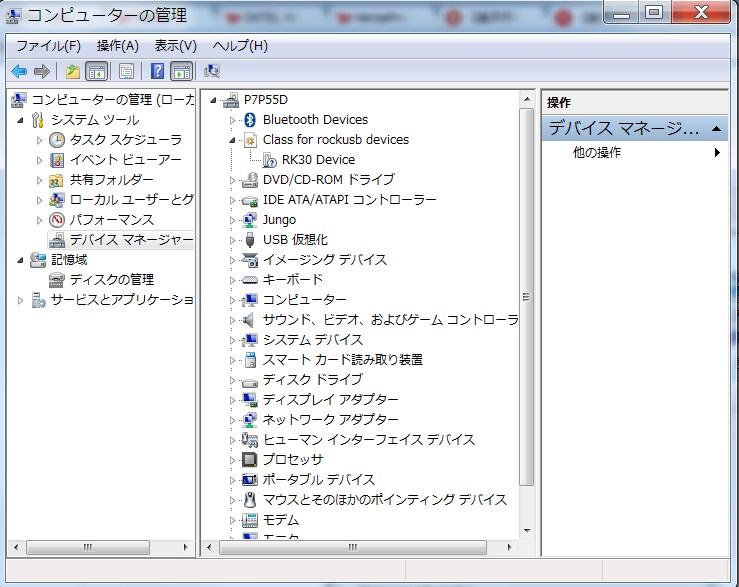Collapse 記憶域 node in left tree

click(x=20, y=260)
